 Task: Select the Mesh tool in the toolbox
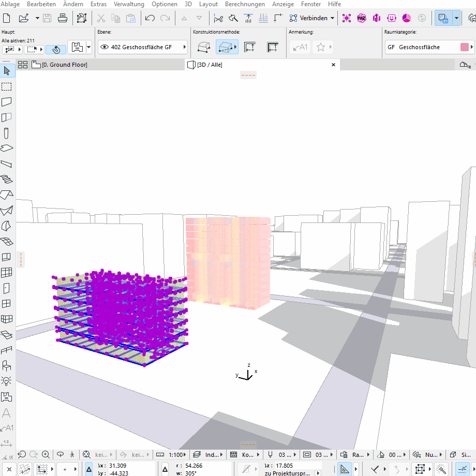pyautogui.click(x=7, y=241)
